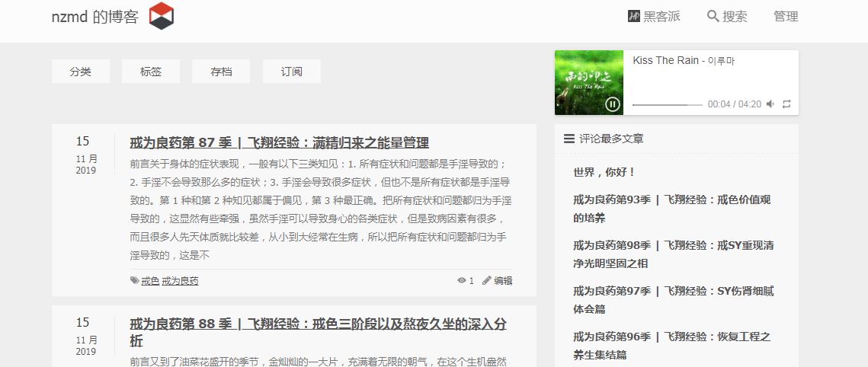Open article 戒为良药第 88 季 熬夜久坐

click(x=318, y=332)
